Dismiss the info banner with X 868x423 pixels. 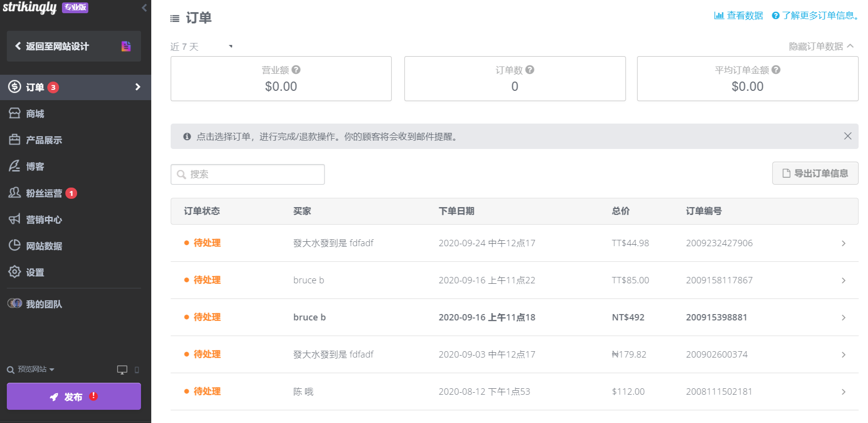pos(848,136)
